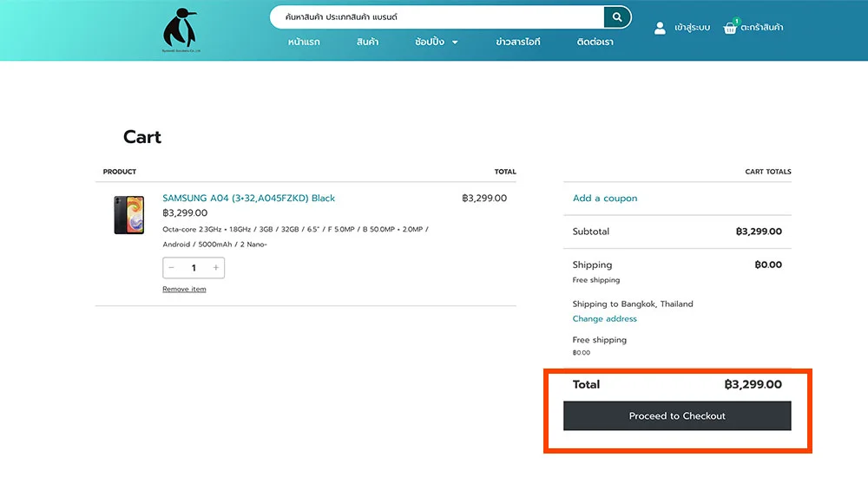Select the bold Total ฿3,299.00 amount

[x=753, y=384]
